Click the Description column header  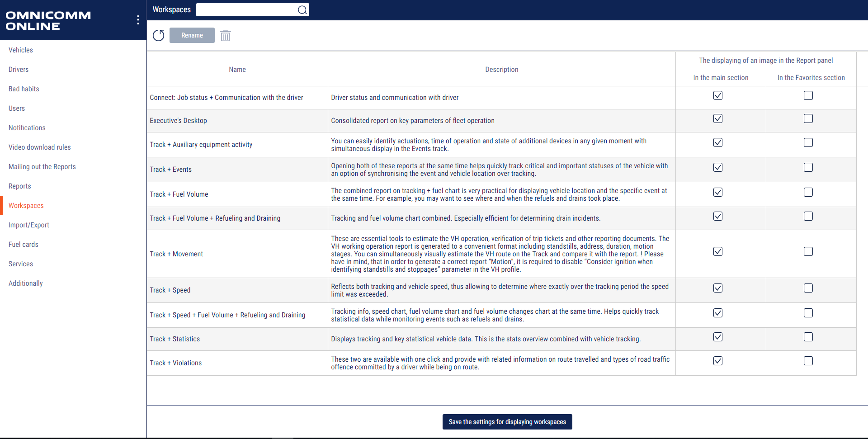[502, 70]
